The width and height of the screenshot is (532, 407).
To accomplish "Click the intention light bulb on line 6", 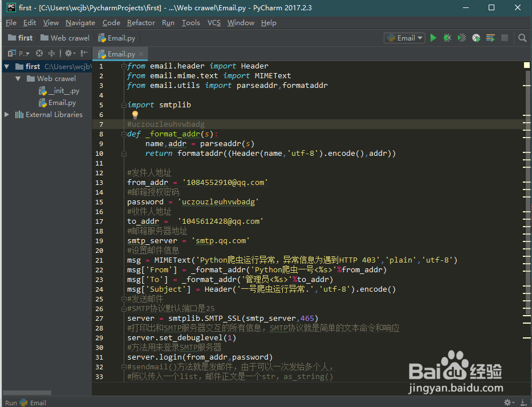I will point(135,115).
